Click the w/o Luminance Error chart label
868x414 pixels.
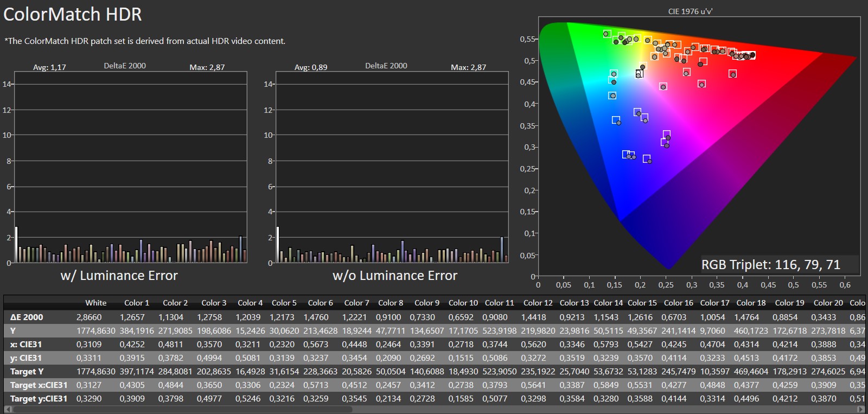(x=395, y=276)
